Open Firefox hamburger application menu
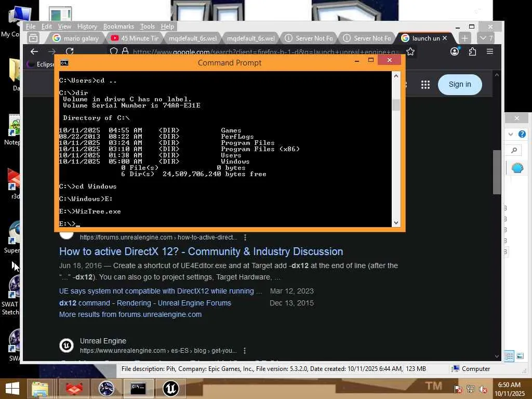The image size is (532, 399). point(490,51)
